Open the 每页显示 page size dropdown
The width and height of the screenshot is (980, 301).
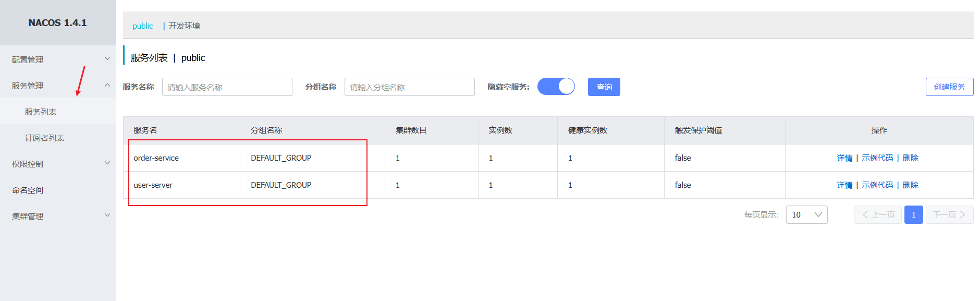806,215
